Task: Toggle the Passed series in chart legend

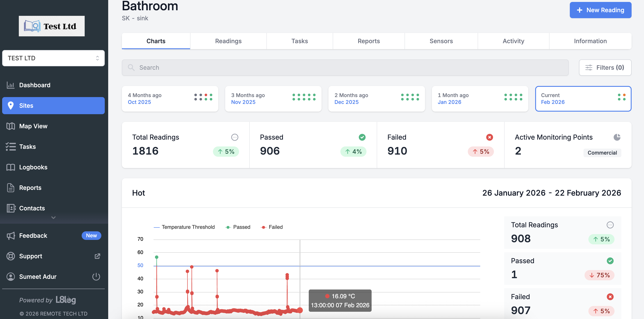Action: click(238, 227)
